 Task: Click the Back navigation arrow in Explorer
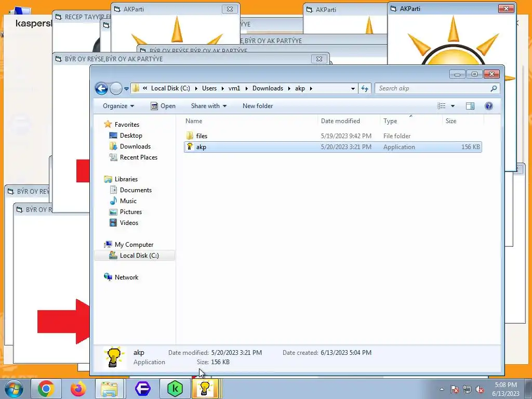point(101,88)
